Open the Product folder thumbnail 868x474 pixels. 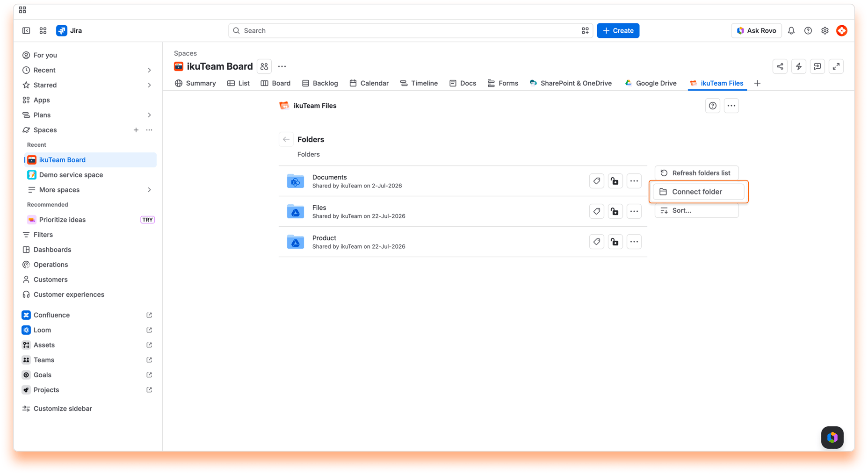tap(296, 242)
